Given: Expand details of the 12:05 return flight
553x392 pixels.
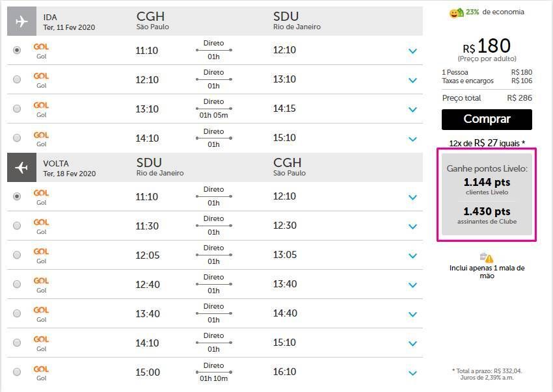Looking at the screenshot, I should [412, 255].
